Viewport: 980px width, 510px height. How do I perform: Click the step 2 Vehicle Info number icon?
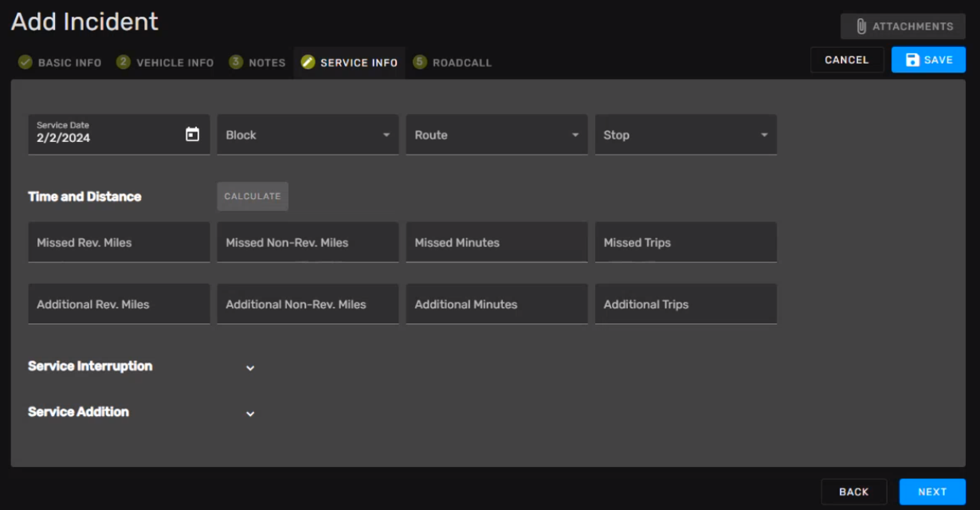click(x=123, y=62)
